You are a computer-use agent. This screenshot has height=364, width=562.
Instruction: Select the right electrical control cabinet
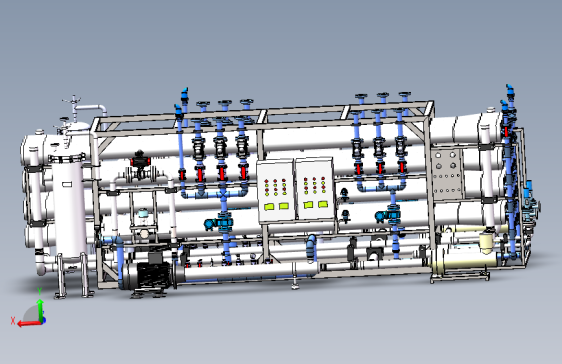[x=315, y=188]
